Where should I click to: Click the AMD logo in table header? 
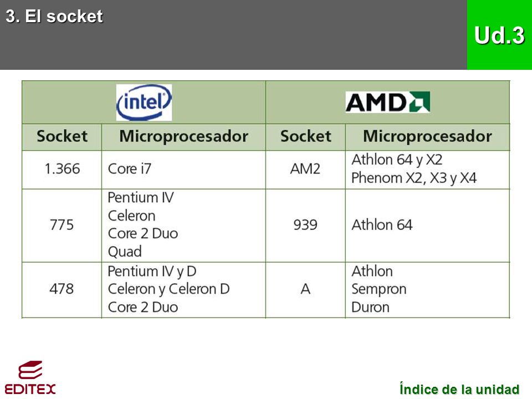388,102
